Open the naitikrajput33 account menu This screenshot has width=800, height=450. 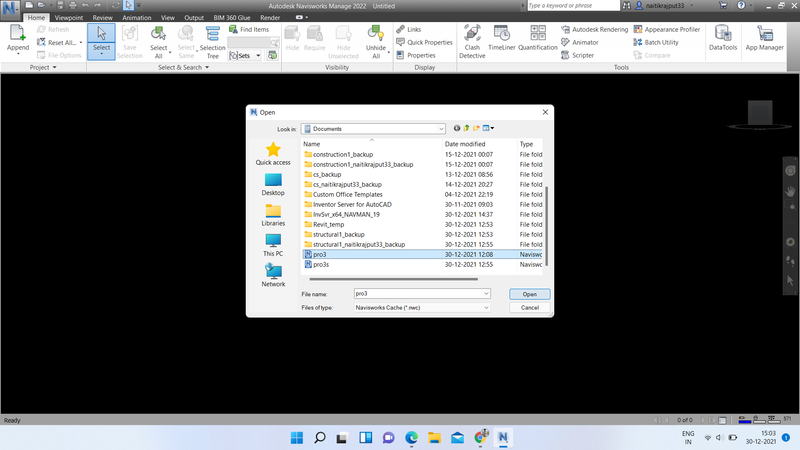click(x=664, y=6)
